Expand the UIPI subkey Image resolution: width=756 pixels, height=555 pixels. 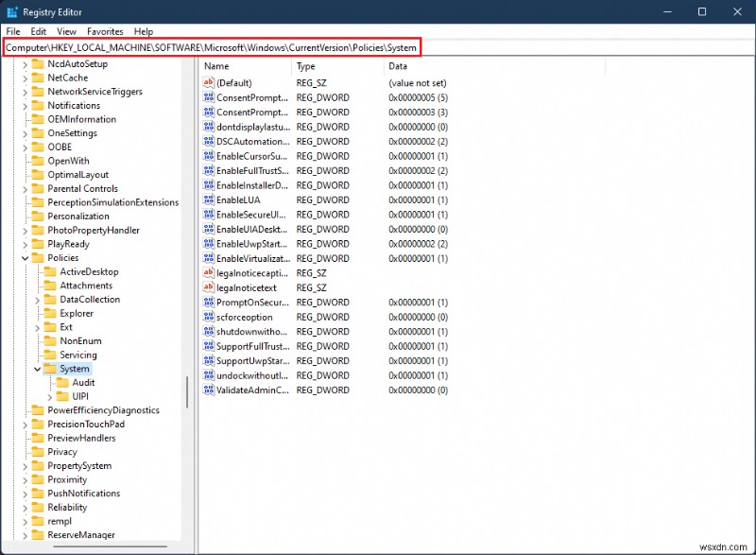click(x=50, y=397)
